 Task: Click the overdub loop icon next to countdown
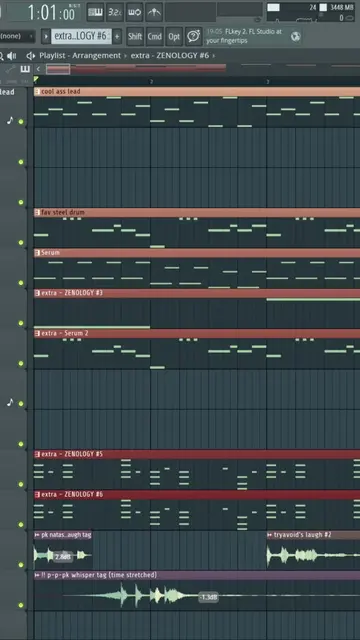tap(134, 13)
